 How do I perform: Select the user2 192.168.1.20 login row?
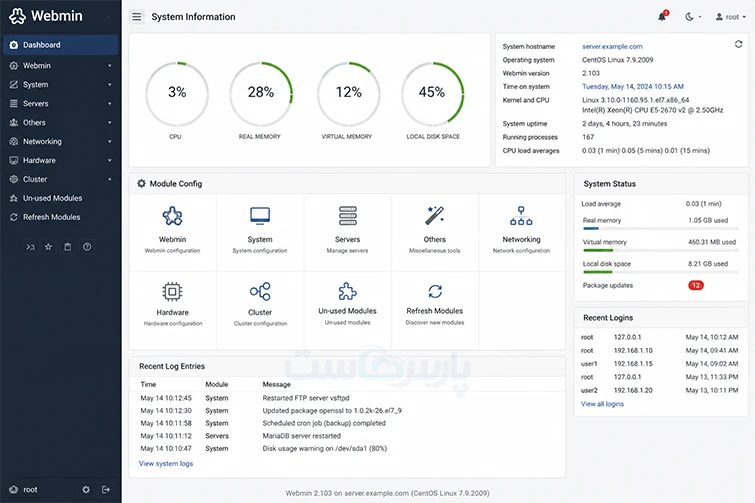coord(660,390)
